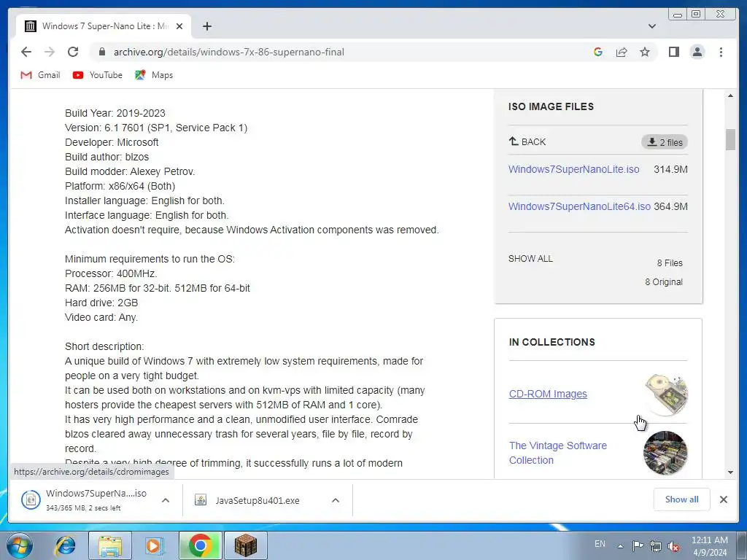Click the EN language indicator
This screenshot has height=560, width=747.
[600, 544]
